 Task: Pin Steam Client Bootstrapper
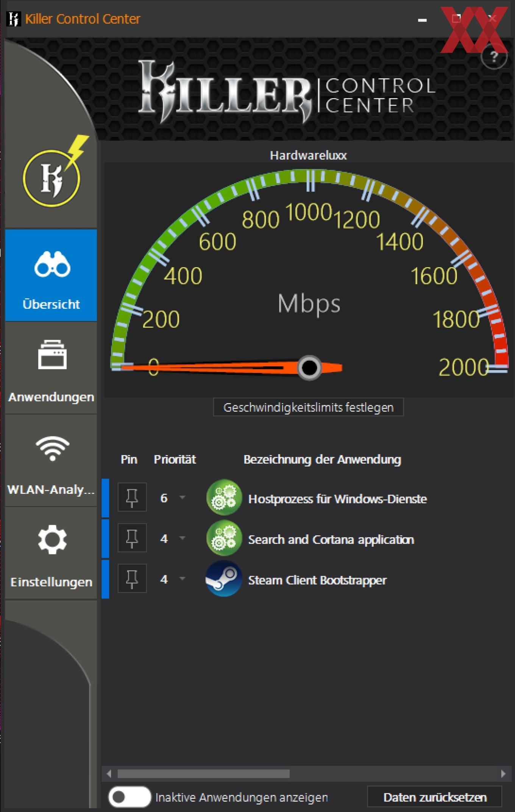(x=132, y=579)
